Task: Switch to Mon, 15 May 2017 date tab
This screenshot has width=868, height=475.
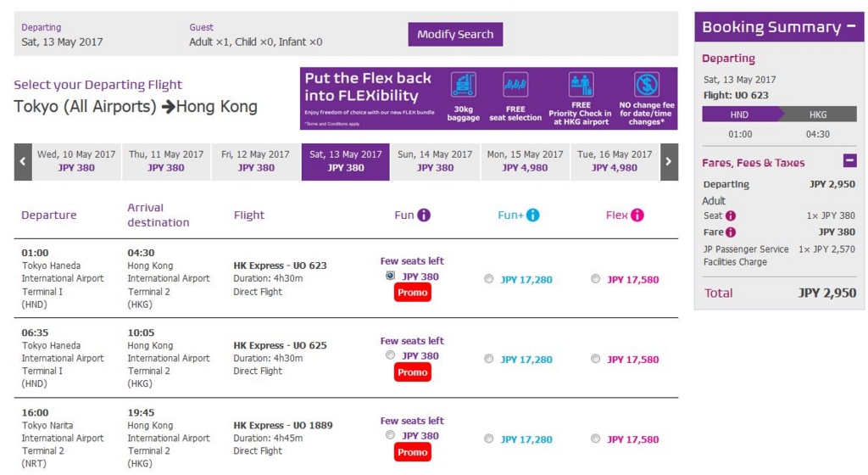Action: click(x=525, y=162)
